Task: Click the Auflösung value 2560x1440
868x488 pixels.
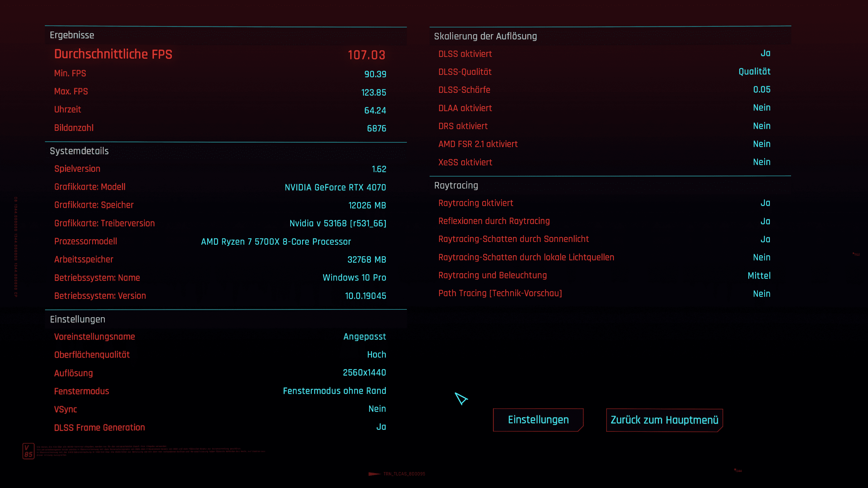Action: [364, 372]
